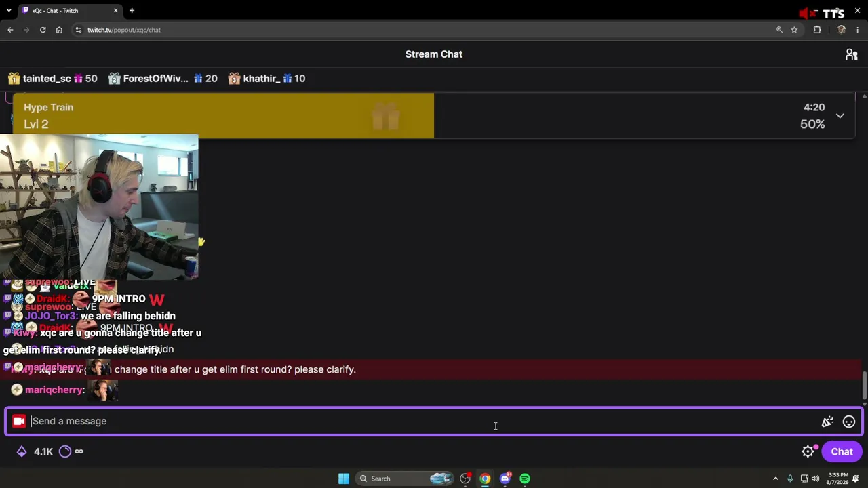The image size is (868, 488).
Task: Open the Bits cheer menu icon
Action: pyautogui.click(x=827, y=422)
